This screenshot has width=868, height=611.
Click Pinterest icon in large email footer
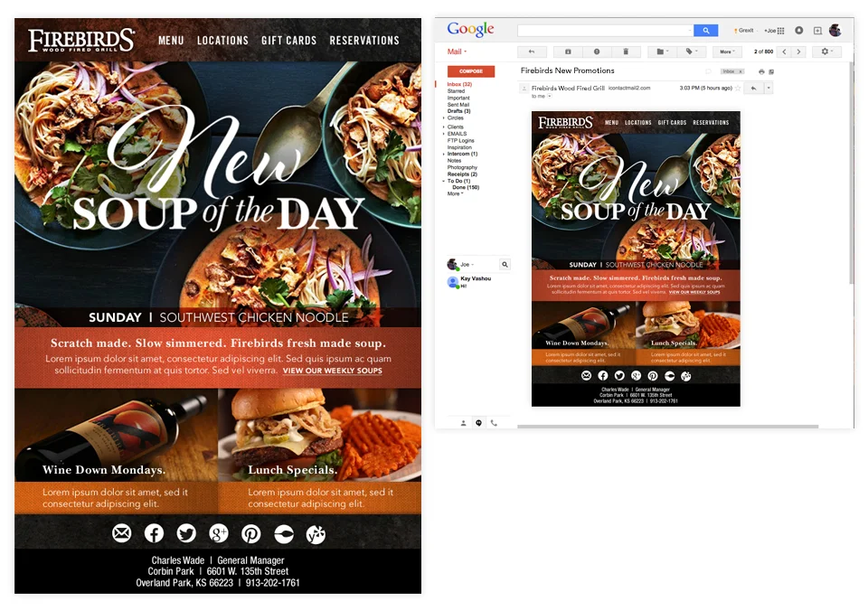pyautogui.click(x=251, y=533)
